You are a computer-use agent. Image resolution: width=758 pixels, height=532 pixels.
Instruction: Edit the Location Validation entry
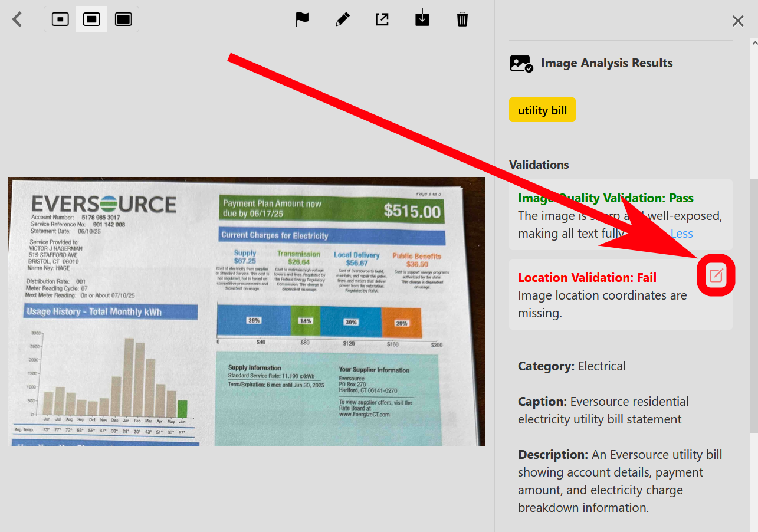pyautogui.click(x=716, y=275)
